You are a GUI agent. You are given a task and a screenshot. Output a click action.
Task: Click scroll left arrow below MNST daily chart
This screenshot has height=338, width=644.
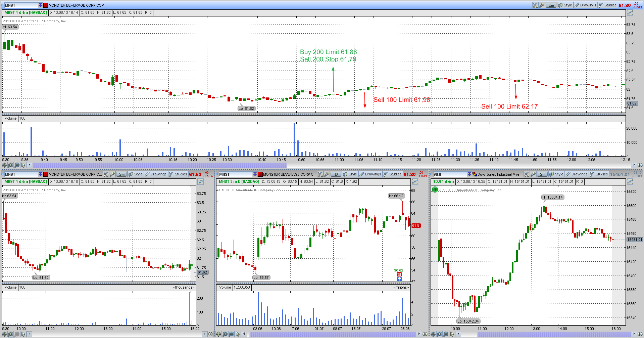click(x=244, y=334)
